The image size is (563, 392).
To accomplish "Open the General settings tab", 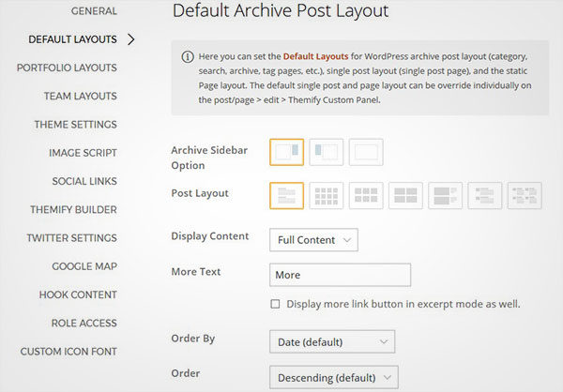I will pos(94,11).
